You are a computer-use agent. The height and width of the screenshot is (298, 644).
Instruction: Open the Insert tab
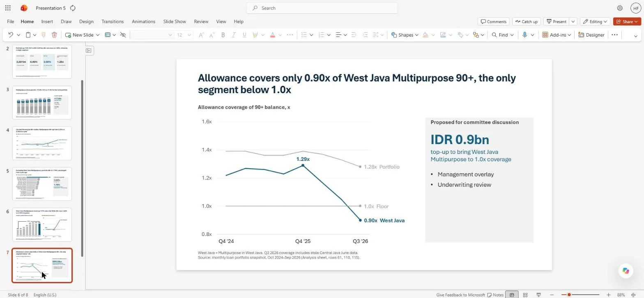47,21
